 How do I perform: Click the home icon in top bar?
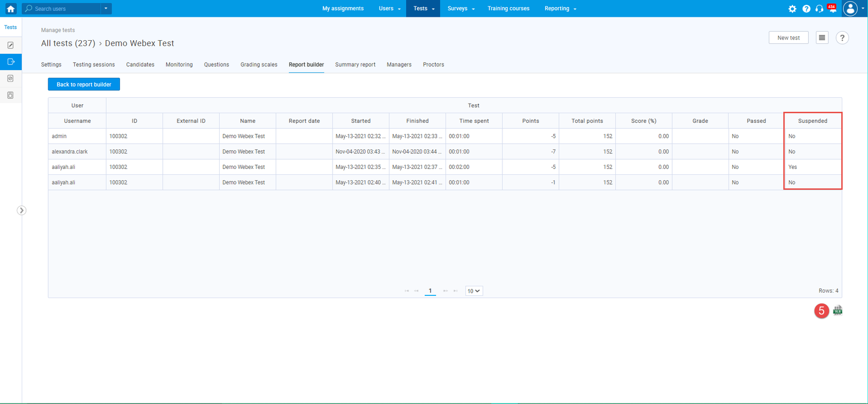10,9
